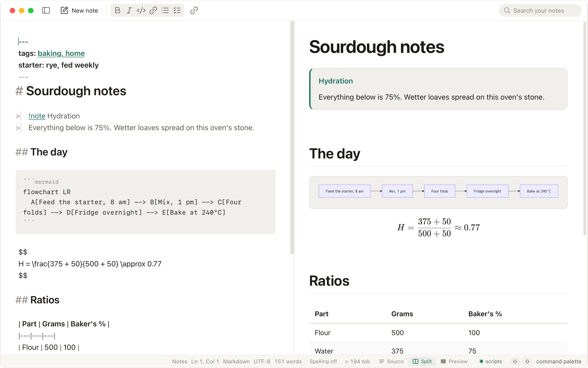Click the 'flowchart LR' line in code block

47,192
